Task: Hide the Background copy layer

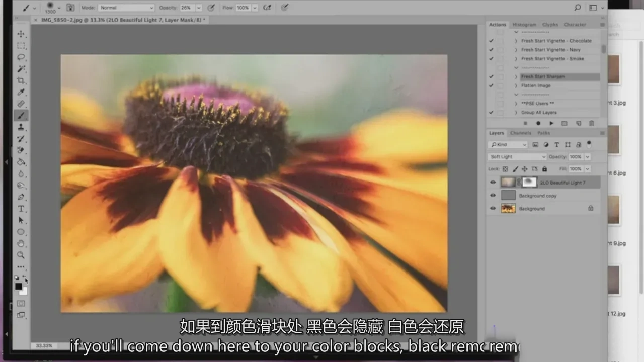Action: click(x=493, y=196)
